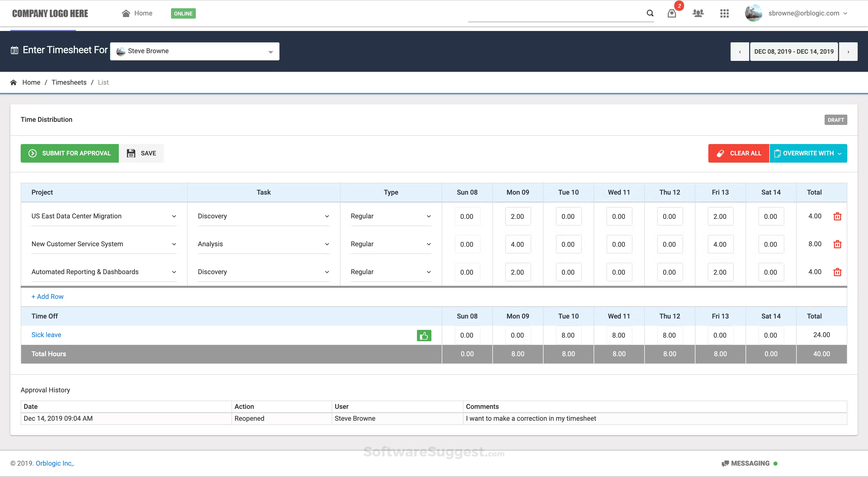Click the search magnifier icon

[650, 13]
